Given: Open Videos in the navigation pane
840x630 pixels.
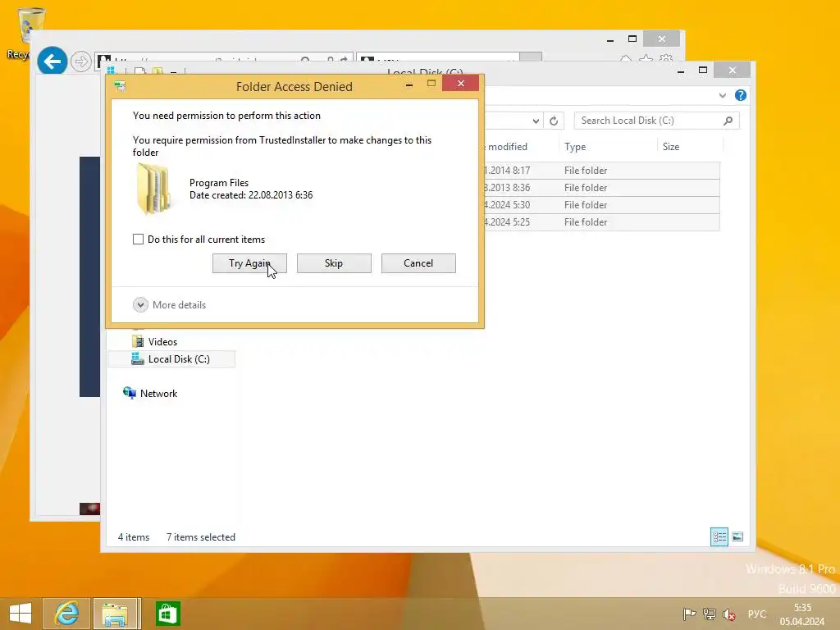Looking at the screenshot, I should [x=162, y=342].
